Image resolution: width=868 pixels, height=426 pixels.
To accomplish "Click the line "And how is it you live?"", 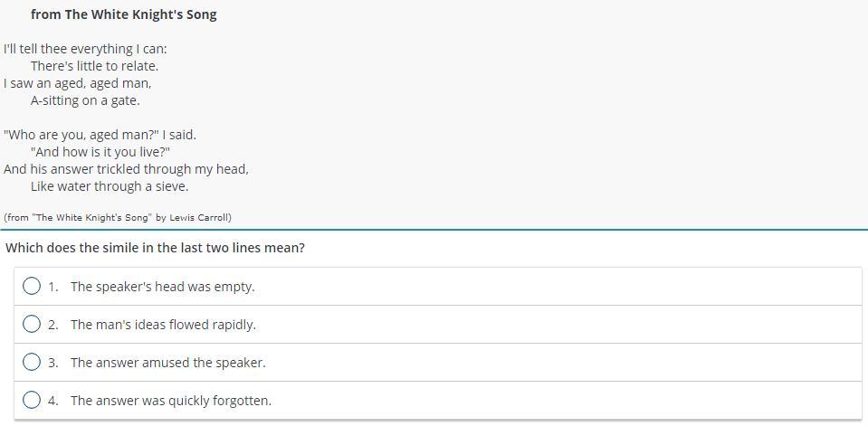I will click(100, 152).
